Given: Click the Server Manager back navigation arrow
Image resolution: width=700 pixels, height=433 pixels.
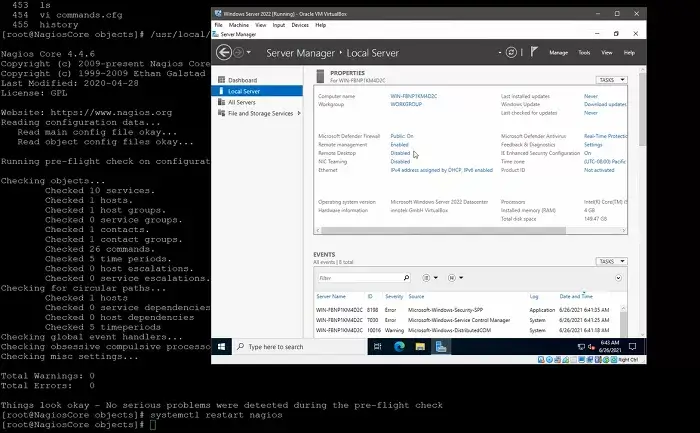Looking at the screenshot, I should click(224, 52).
